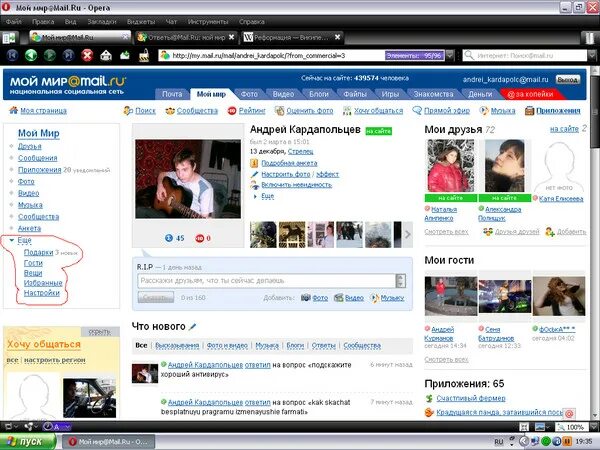
Task: Click the Выход logout button
Action: click(568, 80)
